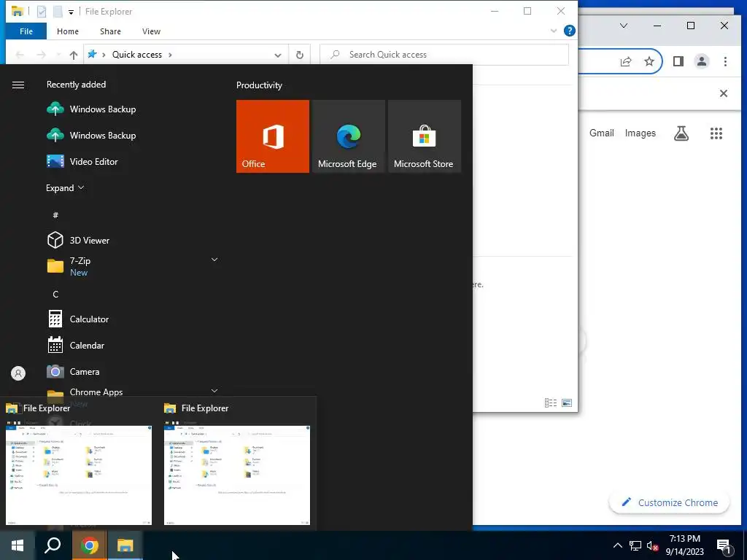
Task: Click the Windows Start button
Action: pyautogui.click(x=18, y=545)
